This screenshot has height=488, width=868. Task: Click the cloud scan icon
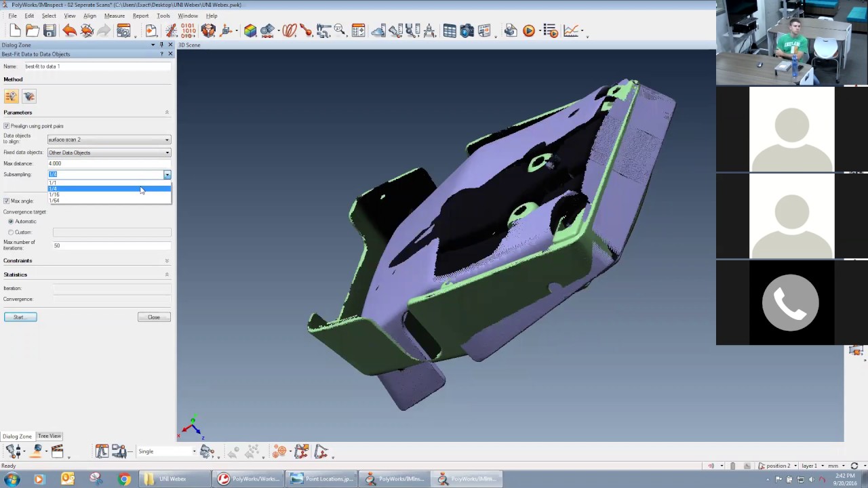[378, 30]
